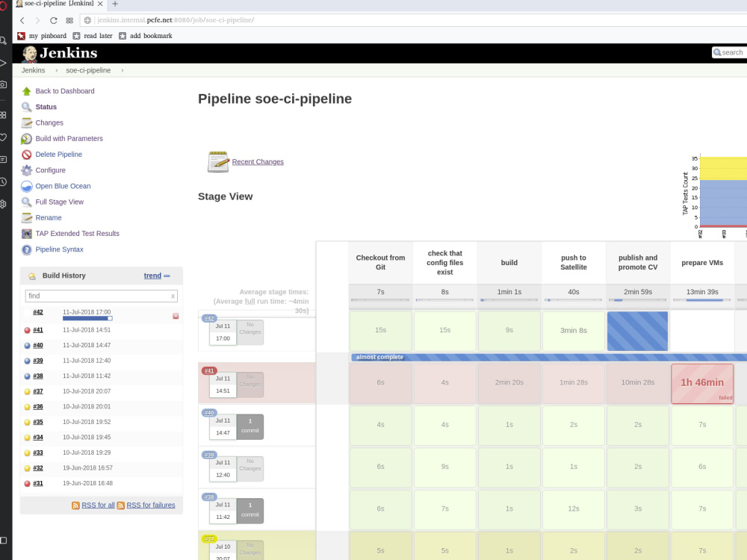Click the Full Stage View magnifier icon
The width and height of the screenshot is (747, 560).
click(27, 202)
